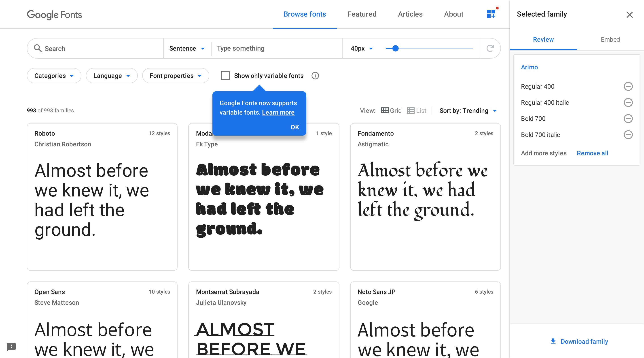Switch to Grid view
644x358 pixels.
[x=391, y=111]
